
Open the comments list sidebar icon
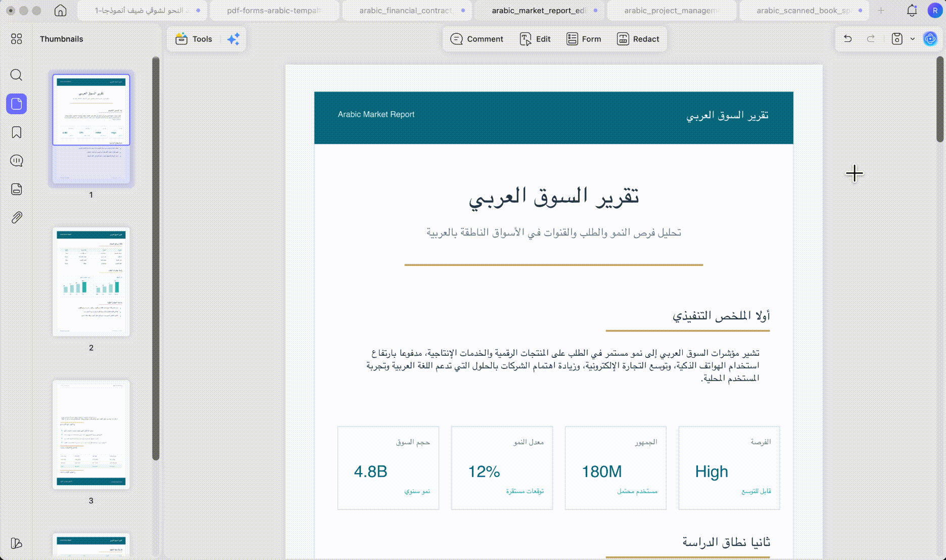tap(16, 161)
